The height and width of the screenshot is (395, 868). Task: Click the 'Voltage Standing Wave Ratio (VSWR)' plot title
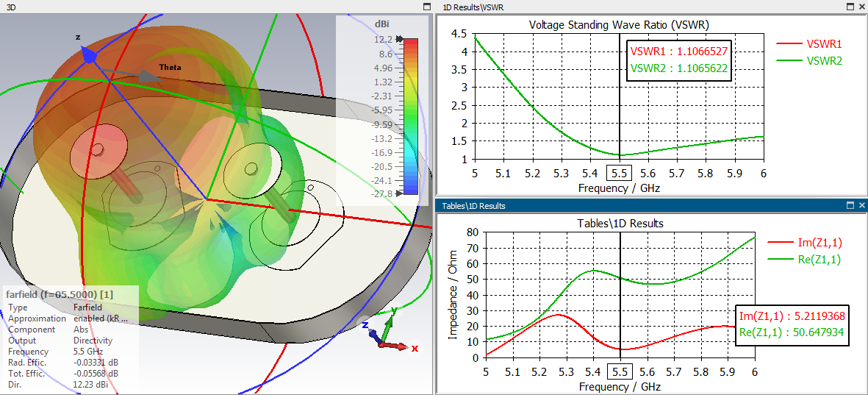coord(619,25)
